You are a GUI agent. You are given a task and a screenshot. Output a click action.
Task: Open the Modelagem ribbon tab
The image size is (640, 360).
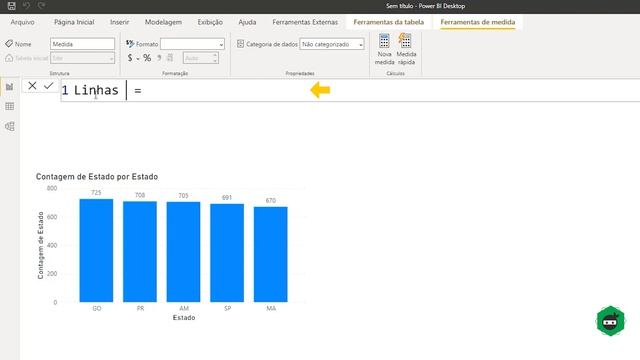163,22
